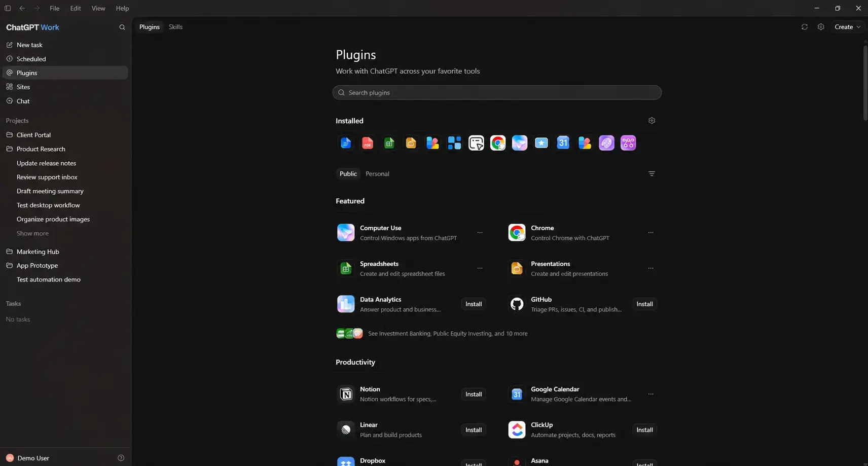Open the blue Documents plugin in Installed row
Viewport: 868px width, 466px height.
coord(346,143)
